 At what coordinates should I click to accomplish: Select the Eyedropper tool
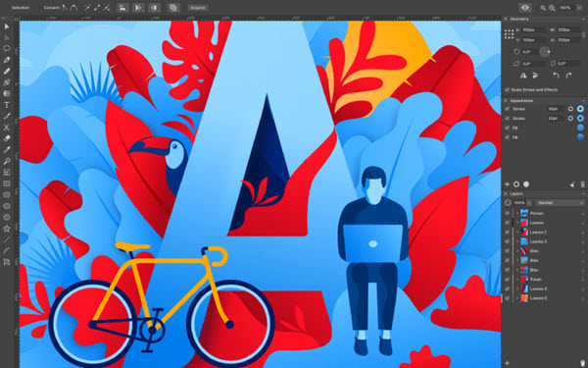(x=7, y=150)
